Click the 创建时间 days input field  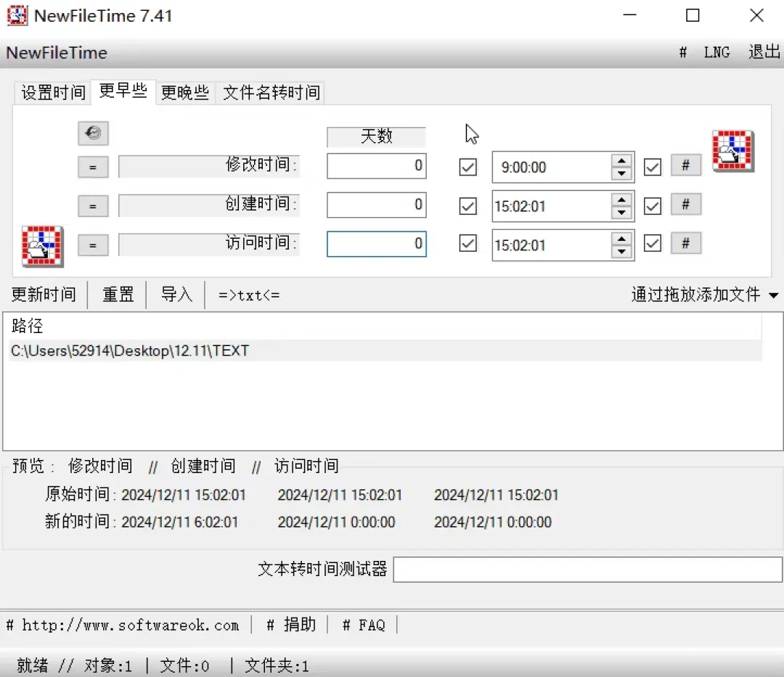377,205
